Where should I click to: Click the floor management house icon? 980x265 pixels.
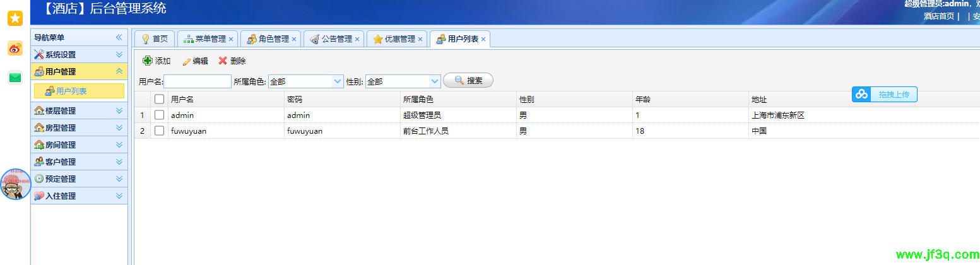pos(39,110)
